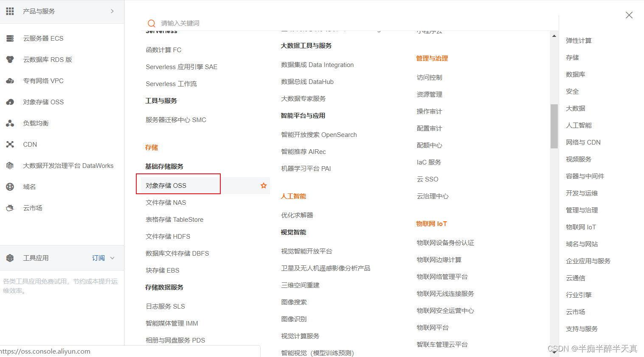Click the search magnifier icon
644x357 pixels.
click(x=151, y=23)
